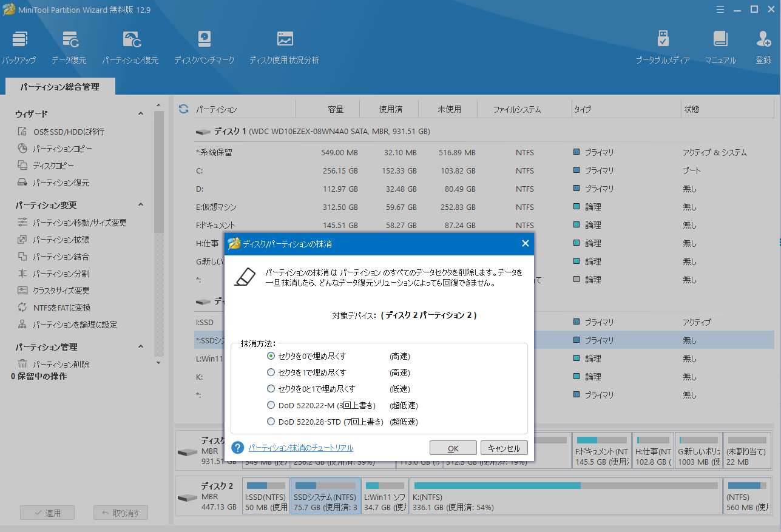
Task: Switch to パーティション総合管理 tab
Action: point(59,87)
